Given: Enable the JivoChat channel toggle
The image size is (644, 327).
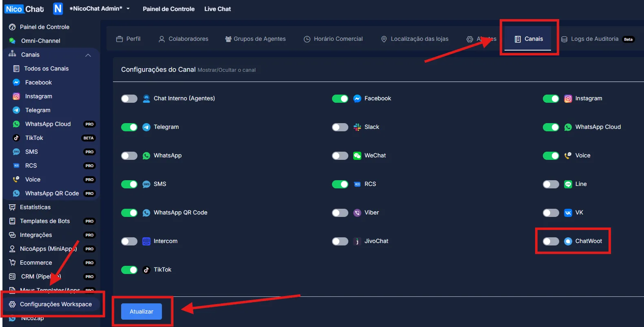Looking at the screenshot, I should tap(340, 241).
